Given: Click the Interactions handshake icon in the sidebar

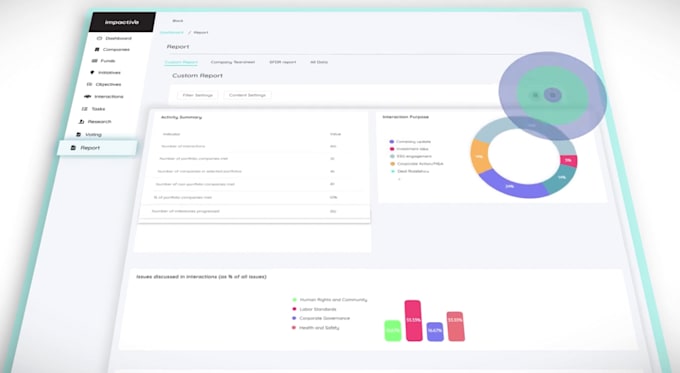Looking at the screenshot, I should [x=87, y=96].
